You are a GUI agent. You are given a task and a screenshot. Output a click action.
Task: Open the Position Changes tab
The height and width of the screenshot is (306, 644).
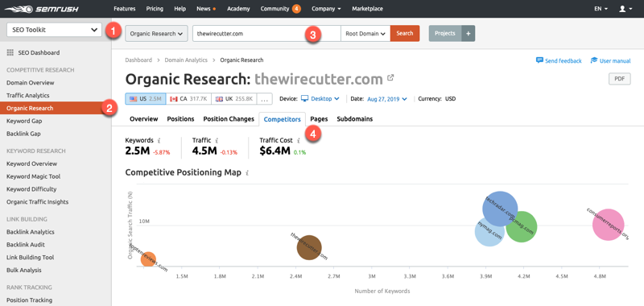pos(229,119)
